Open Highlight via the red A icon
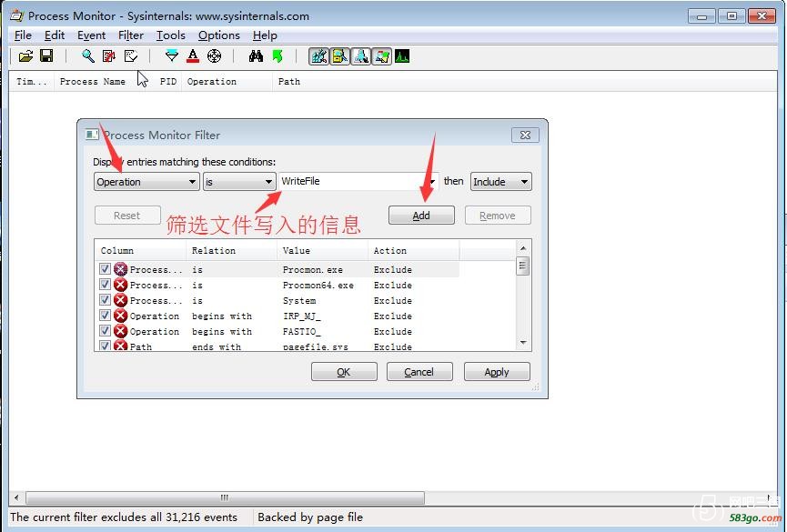 click(193, 56)
